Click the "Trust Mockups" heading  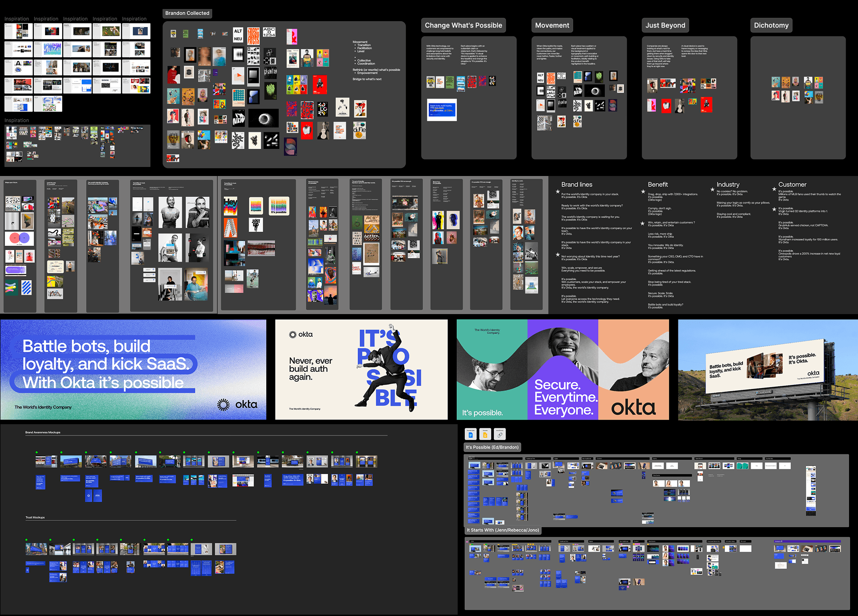(x=35, y=517)
